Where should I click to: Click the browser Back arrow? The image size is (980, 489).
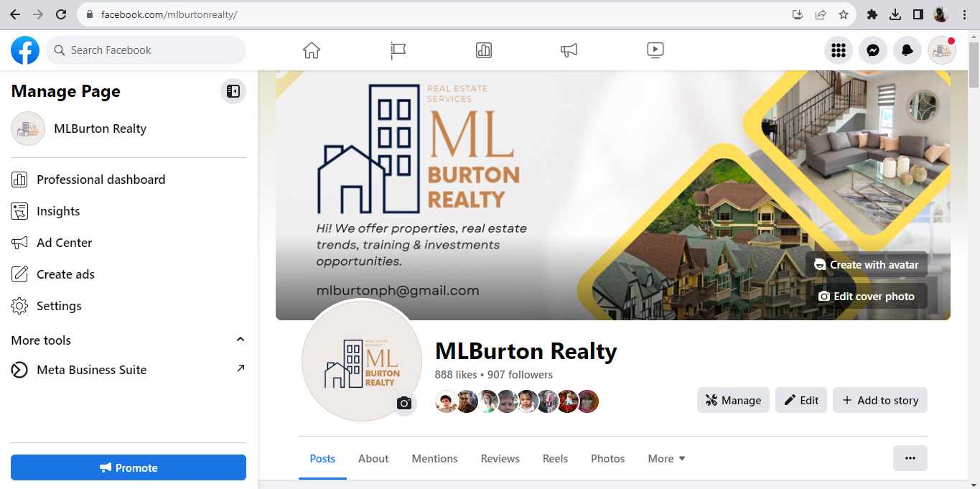[15, 14]
